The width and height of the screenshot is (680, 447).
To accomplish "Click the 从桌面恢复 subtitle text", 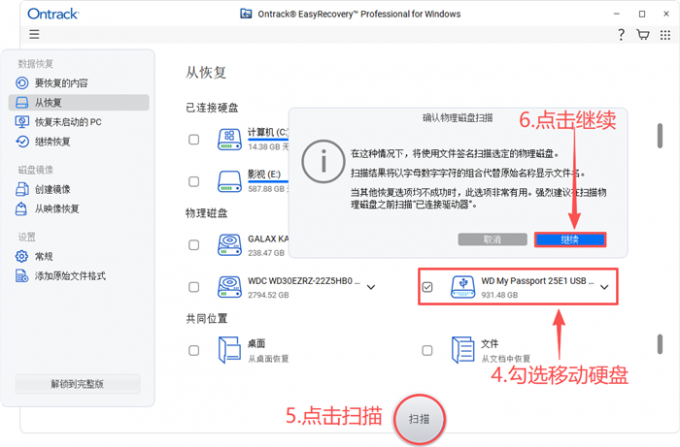I will pyautogui.click(x=268, y=359).
